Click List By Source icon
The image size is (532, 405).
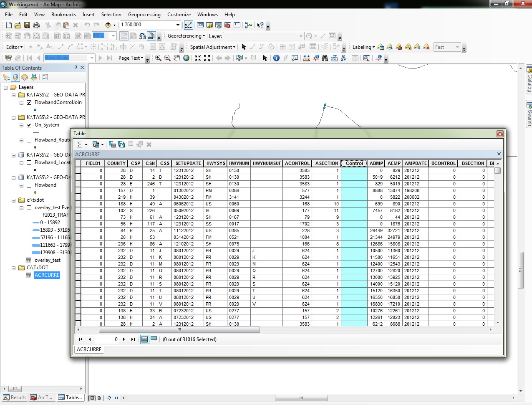[15, 77]
